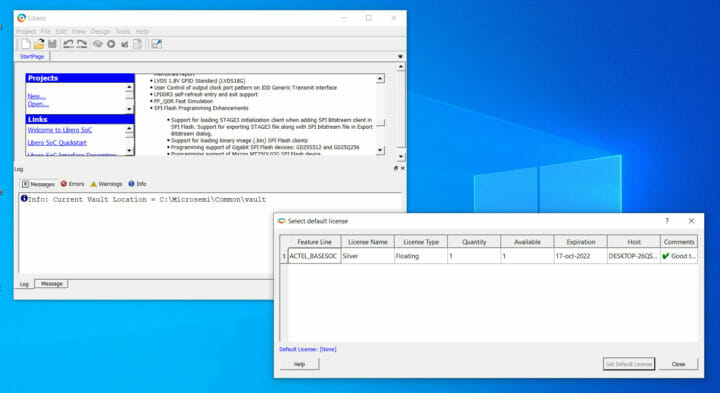Image resolution: width=720 pixels, height=393 pixels.
Task: Click the Redo arrow toolbar icon
Action: coord(82,44)
